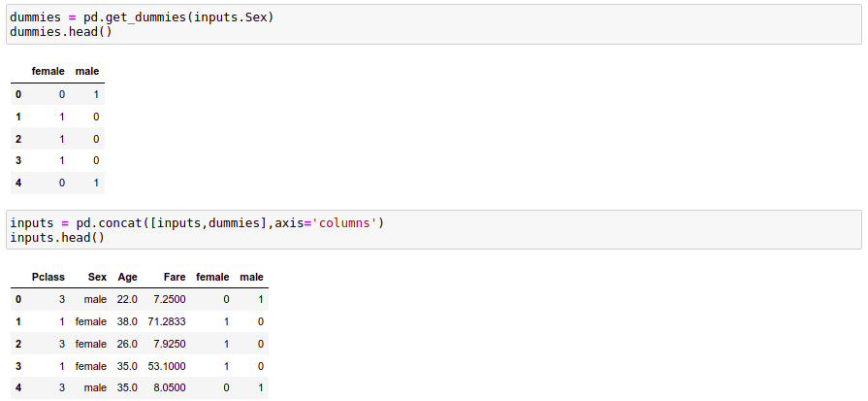Click row index 4 in dummies table
The height and width of the screenshot is (401, 868).
point(18,183)
